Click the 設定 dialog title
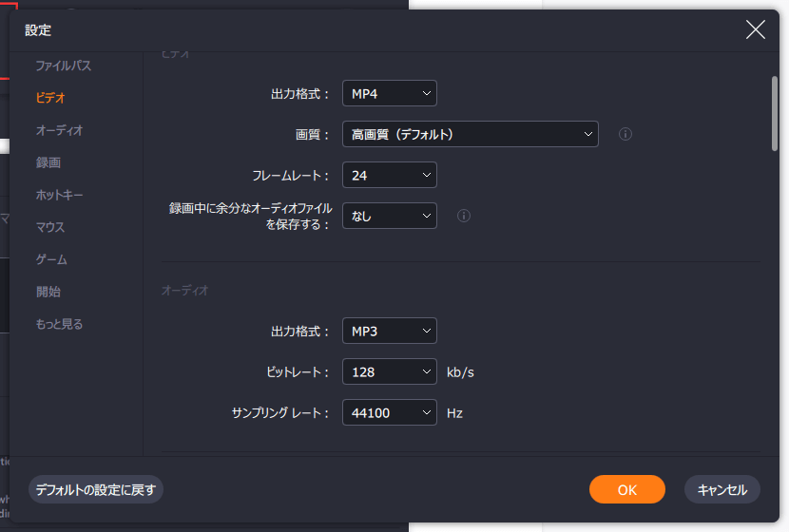Viewport: 789px width, 532px height. [x=38, y=30]
